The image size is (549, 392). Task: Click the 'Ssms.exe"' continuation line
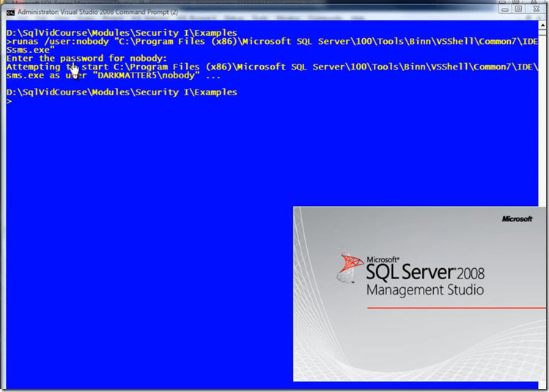click(31, 50)
